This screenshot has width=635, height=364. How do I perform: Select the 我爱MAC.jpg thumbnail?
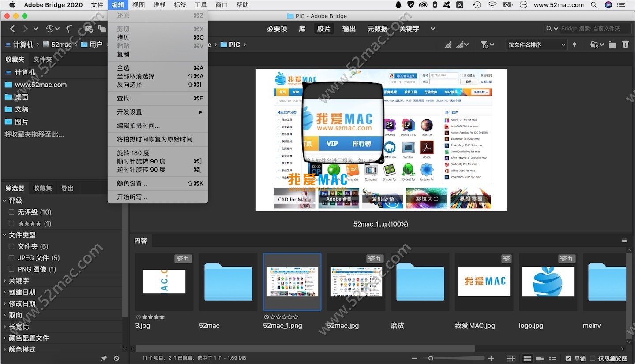(484, 282)
